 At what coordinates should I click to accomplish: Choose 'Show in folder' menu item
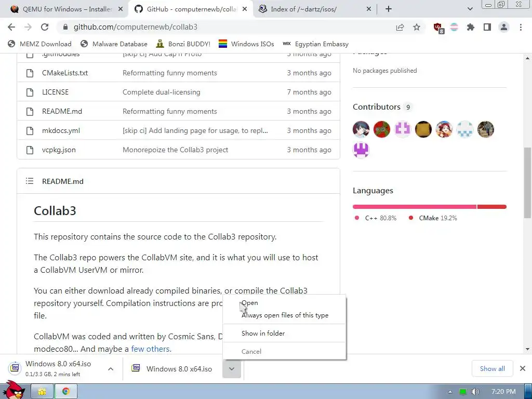pyautogui.click(x=284, y=333)
